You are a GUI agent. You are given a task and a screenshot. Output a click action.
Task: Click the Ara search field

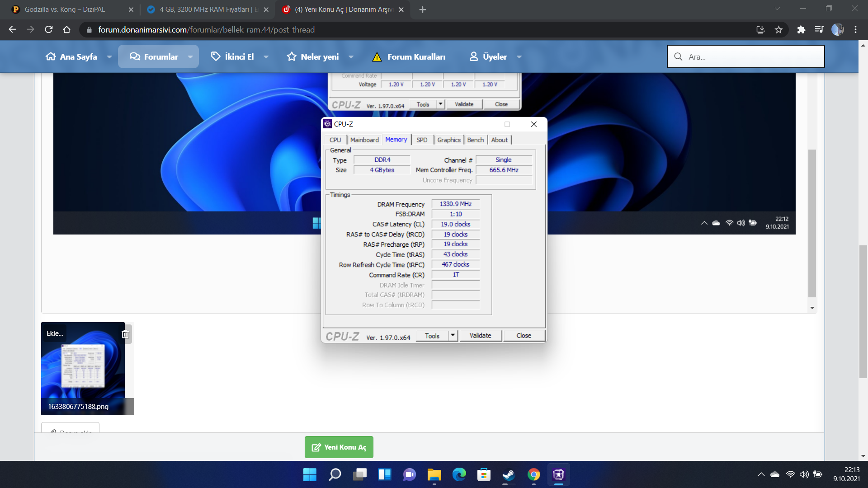click(746, 56)
